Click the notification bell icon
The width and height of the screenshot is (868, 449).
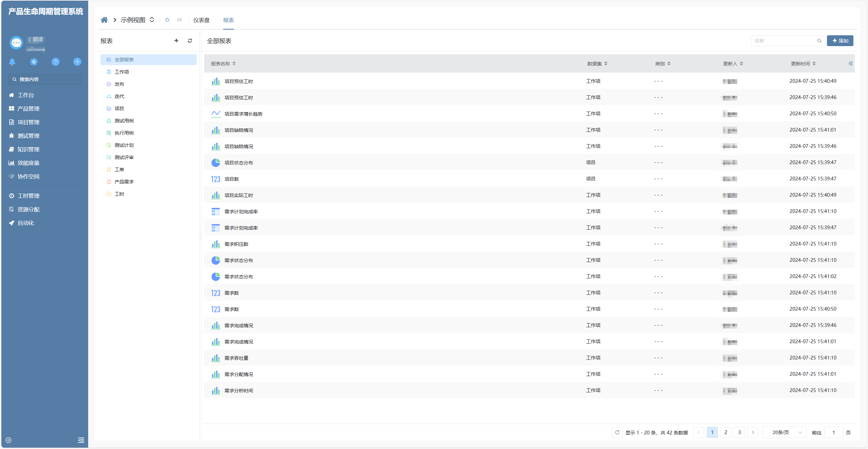click(x=12, y=62)
